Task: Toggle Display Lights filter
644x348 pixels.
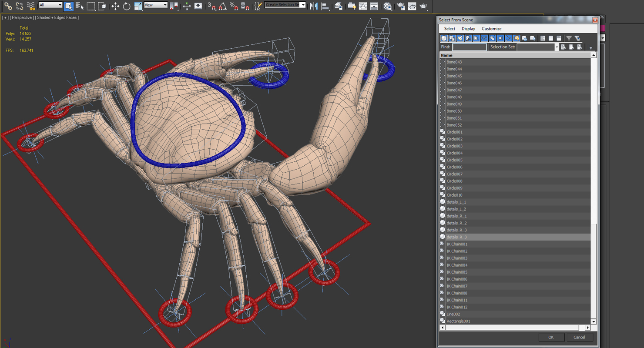Action: (460, 38)
